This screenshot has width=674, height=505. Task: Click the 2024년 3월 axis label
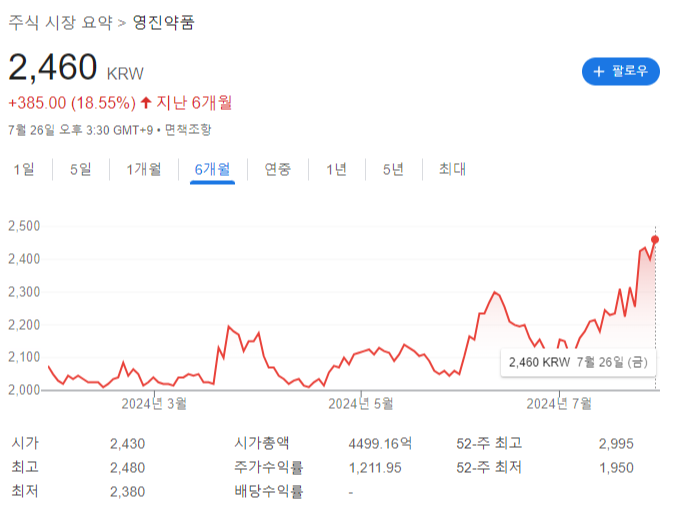pyautogui.click(x=154, y=404)
